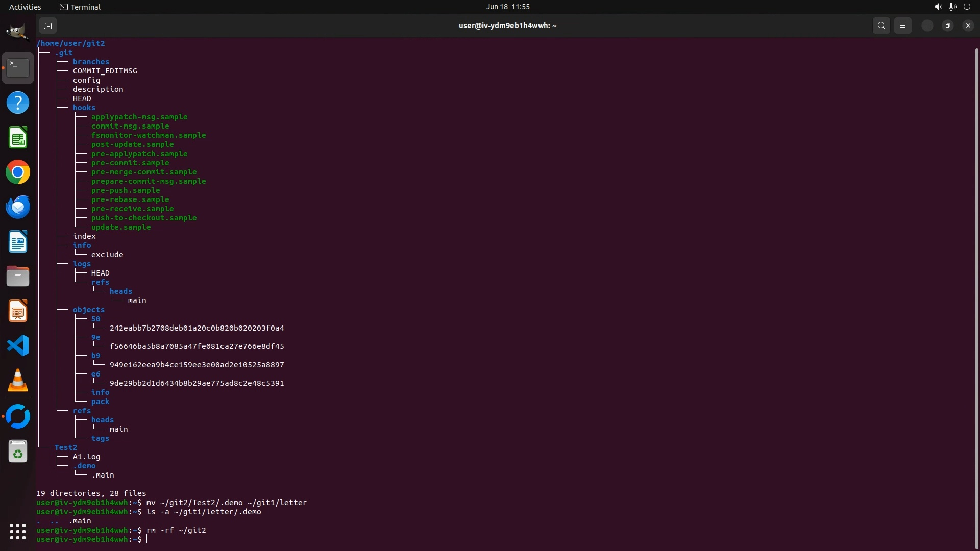This screenshot has width=980, height=551.
Task: Open Visual Studio Code from dock
Action: point(18,346)
